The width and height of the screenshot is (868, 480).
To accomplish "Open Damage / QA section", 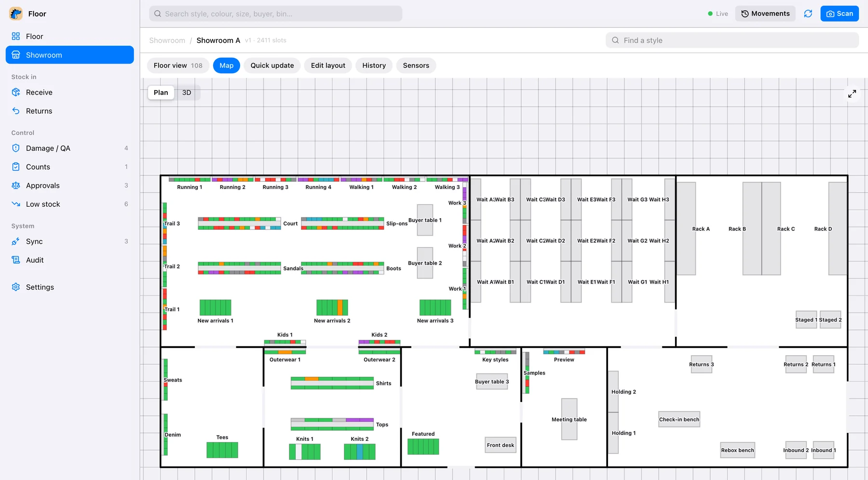I will tap(70, 148).
